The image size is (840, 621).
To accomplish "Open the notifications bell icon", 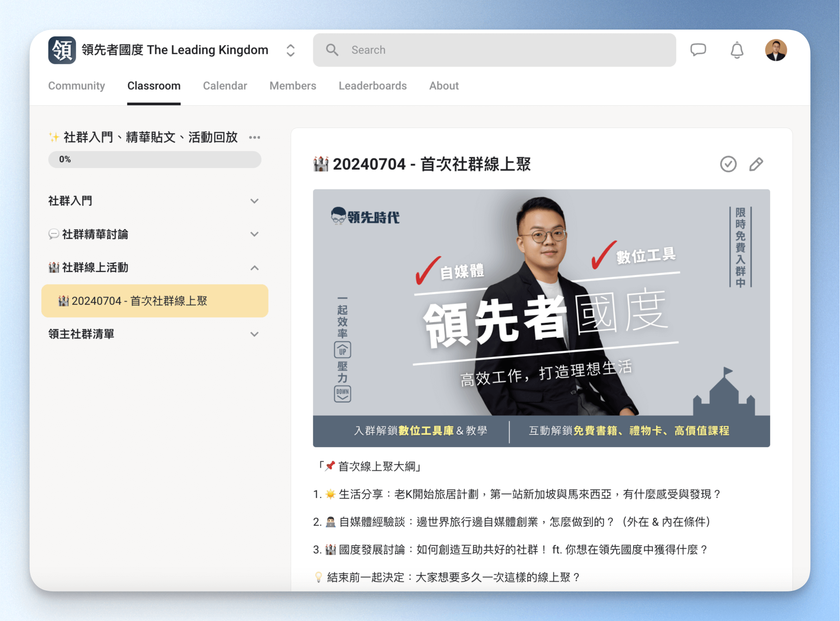I will tap(737, 50).
